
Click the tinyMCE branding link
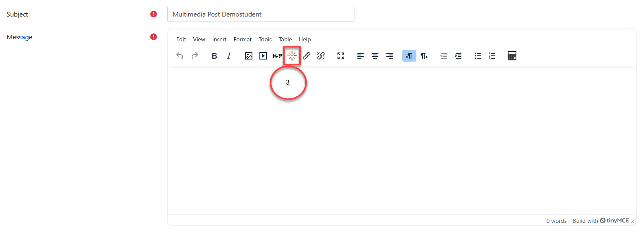point(614,221)
